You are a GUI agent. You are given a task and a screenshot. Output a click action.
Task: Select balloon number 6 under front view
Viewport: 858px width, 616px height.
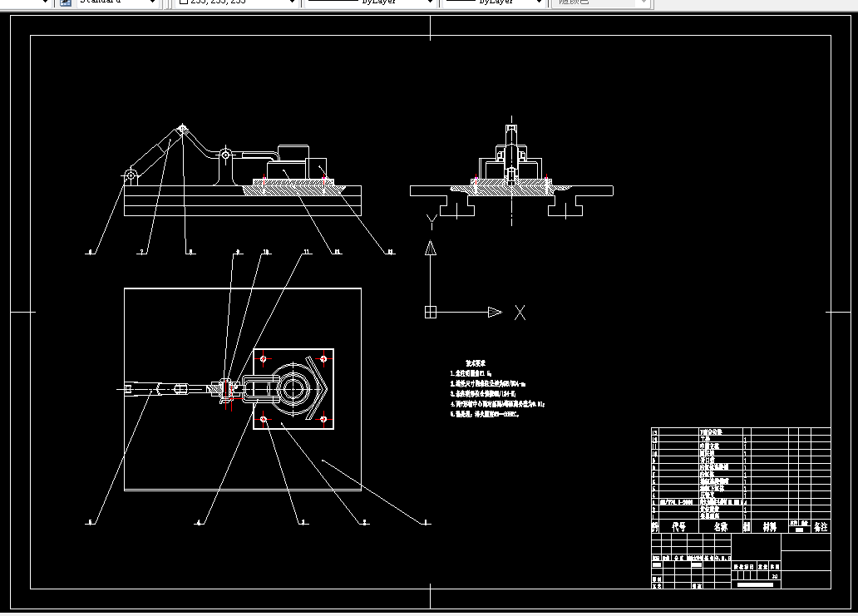[x=91, y=252]
